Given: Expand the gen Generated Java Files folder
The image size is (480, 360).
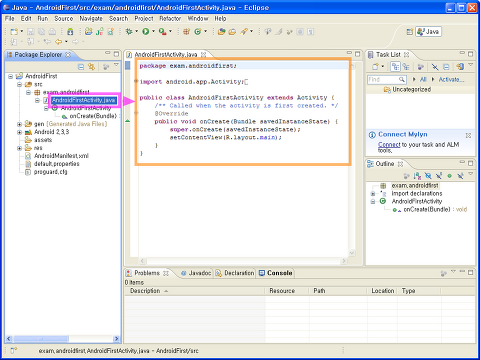Looking at the screenshot, I should [20, 124].
